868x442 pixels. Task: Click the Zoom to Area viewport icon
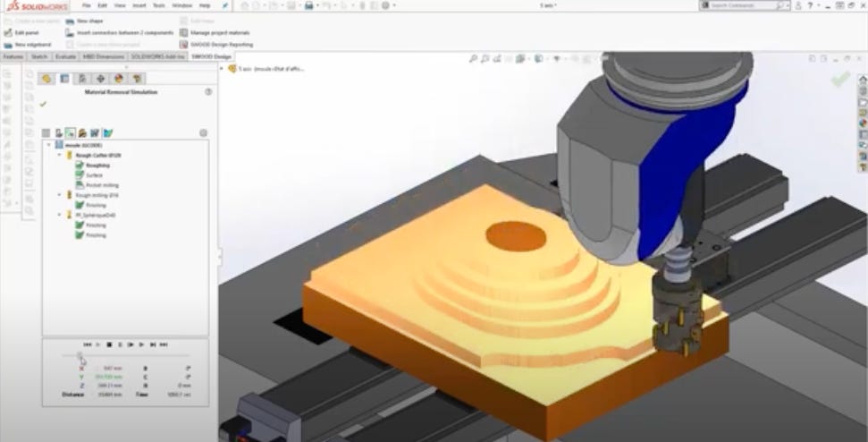point(485,59)
